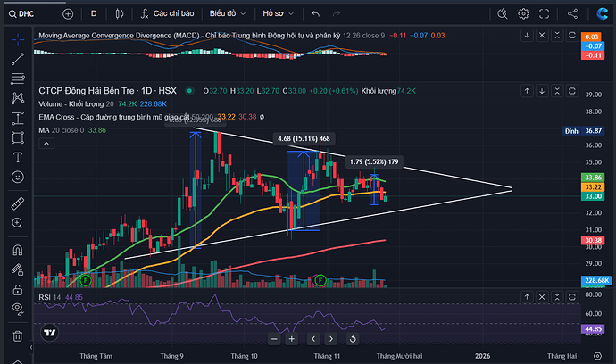
Task: Move the MACD pane down
Action: pos(527,36)
